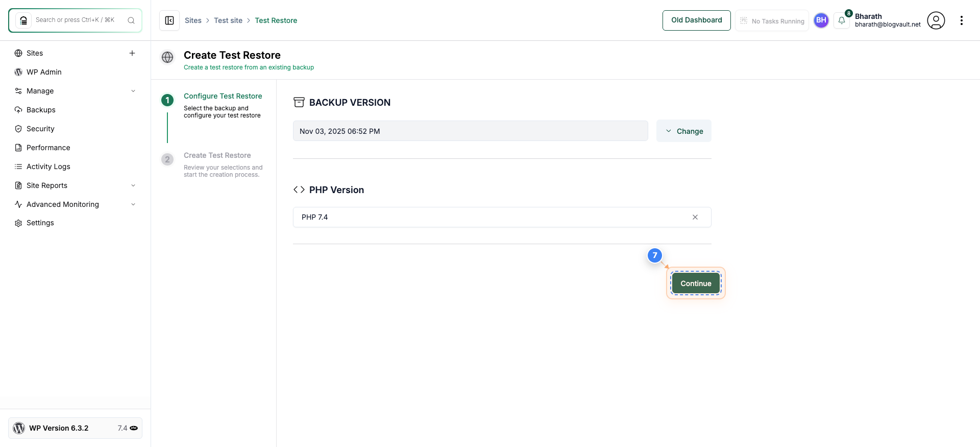
Task: Open the three-dot more options menu
Action: tap(962, 20)
